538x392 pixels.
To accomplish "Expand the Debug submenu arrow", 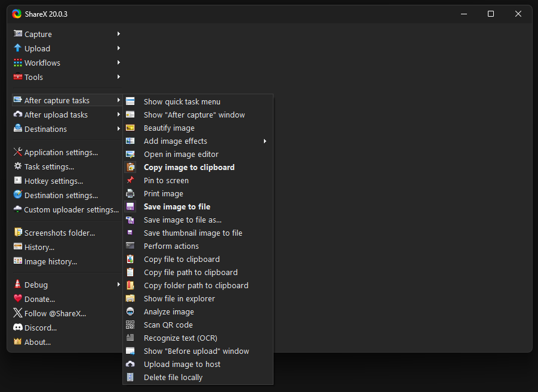I will (x=118, y=285).
